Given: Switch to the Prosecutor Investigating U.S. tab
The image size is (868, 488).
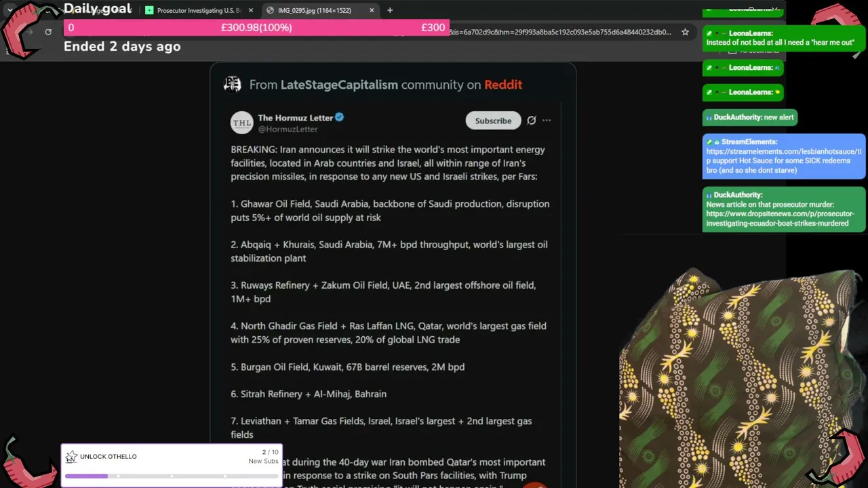Looking at the screenshot, I should (x=199, y=10).
